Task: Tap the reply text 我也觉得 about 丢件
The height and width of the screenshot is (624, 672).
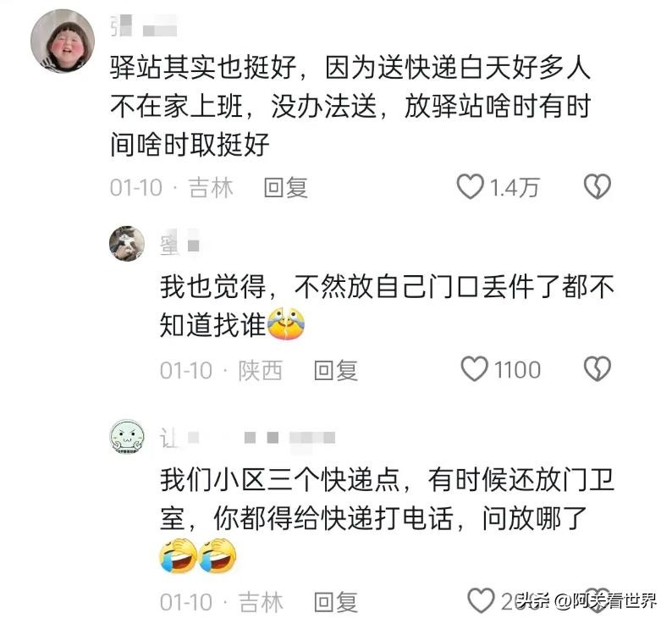Action: pyautogui.click(x=388, y=306)
